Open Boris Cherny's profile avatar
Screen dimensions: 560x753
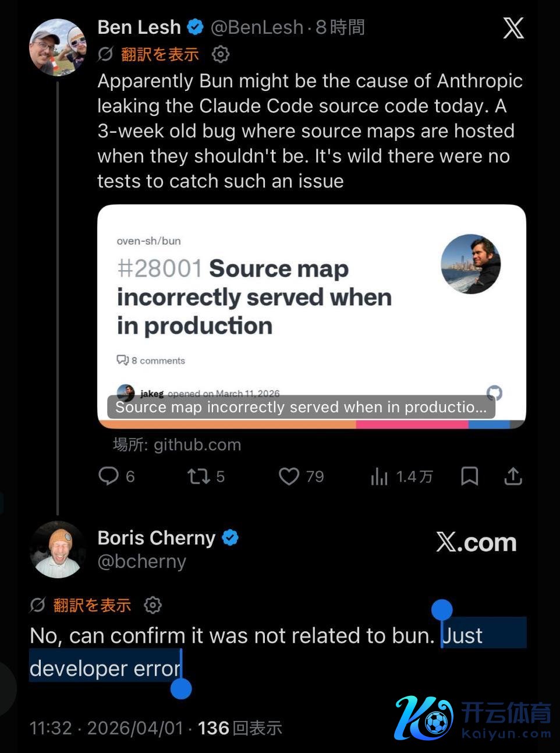click(x=57, y=550)
